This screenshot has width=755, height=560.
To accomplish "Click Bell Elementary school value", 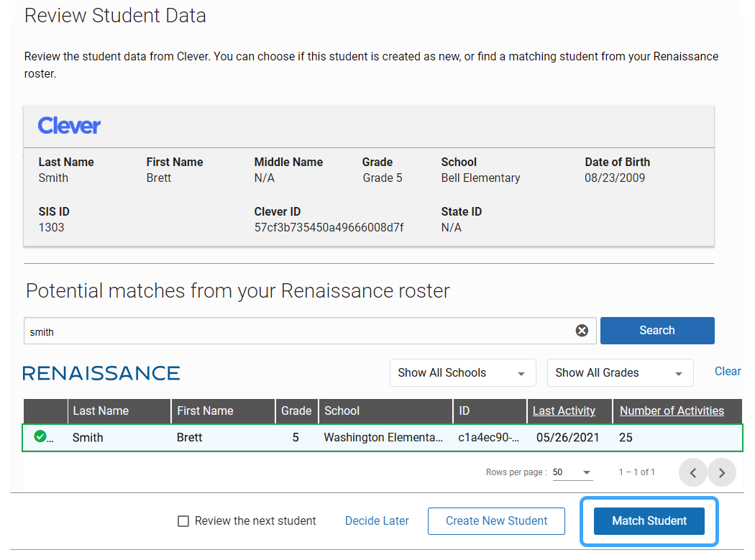I will (480, 178).
